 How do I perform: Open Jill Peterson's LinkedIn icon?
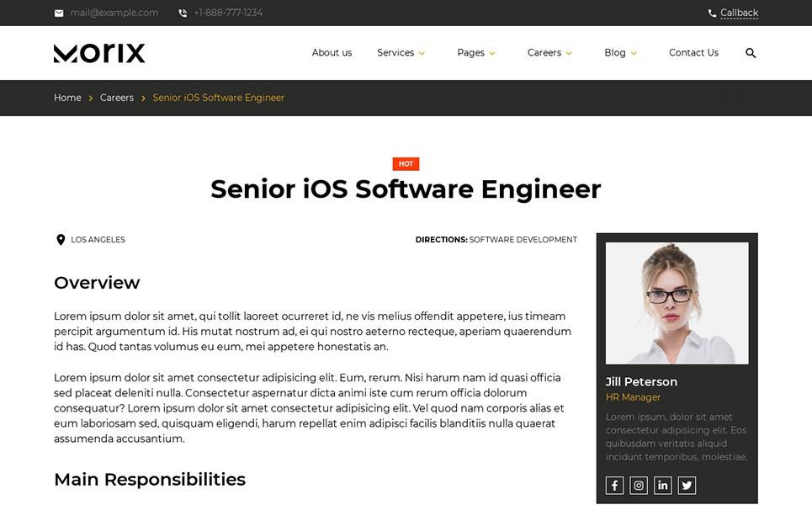pyautogui.click(x=662, y=486)
